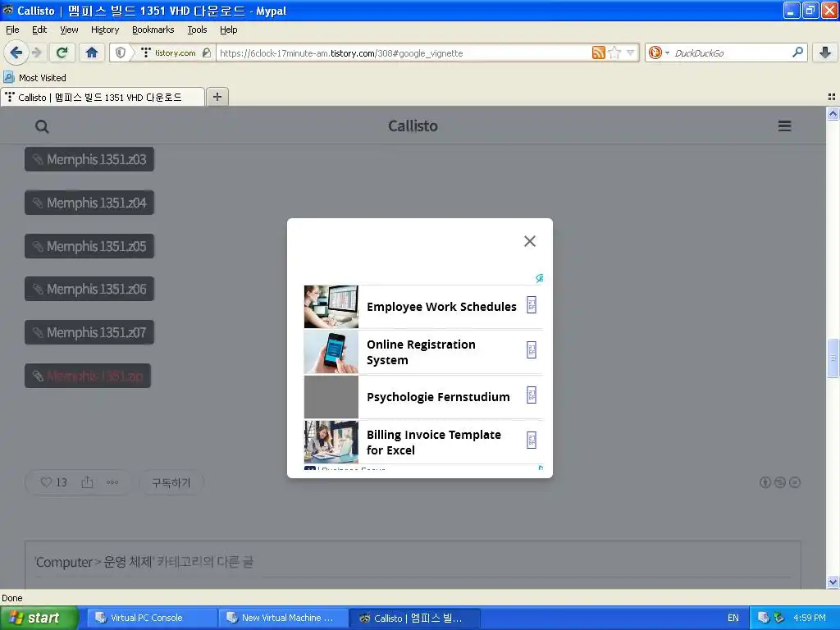
Task: Close the ad popup with the X
Action: pos(530,241)
